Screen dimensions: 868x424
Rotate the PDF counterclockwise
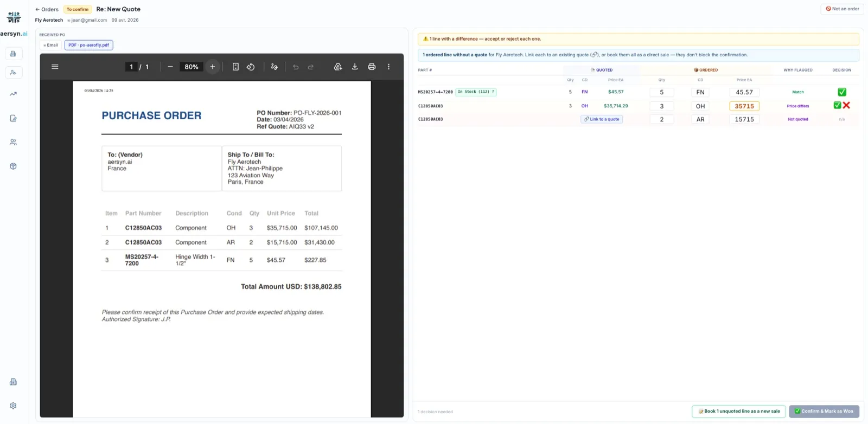tap(251, 67)
